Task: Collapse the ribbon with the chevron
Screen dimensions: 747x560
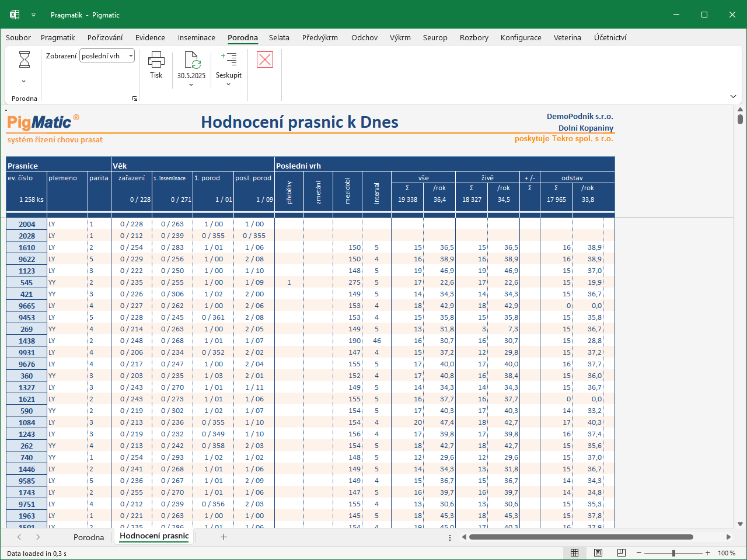Action: pyautogui.click(x=733, y=96)
